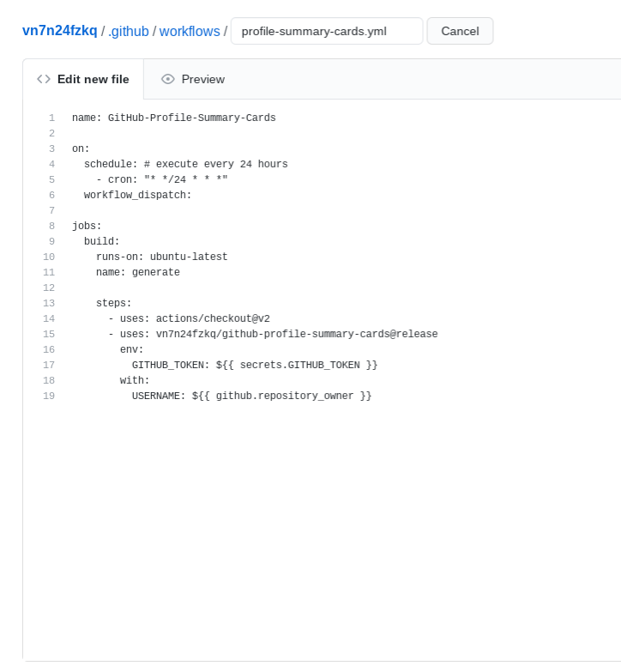Click the workflow_dispatch line

(x=137, y=195)
